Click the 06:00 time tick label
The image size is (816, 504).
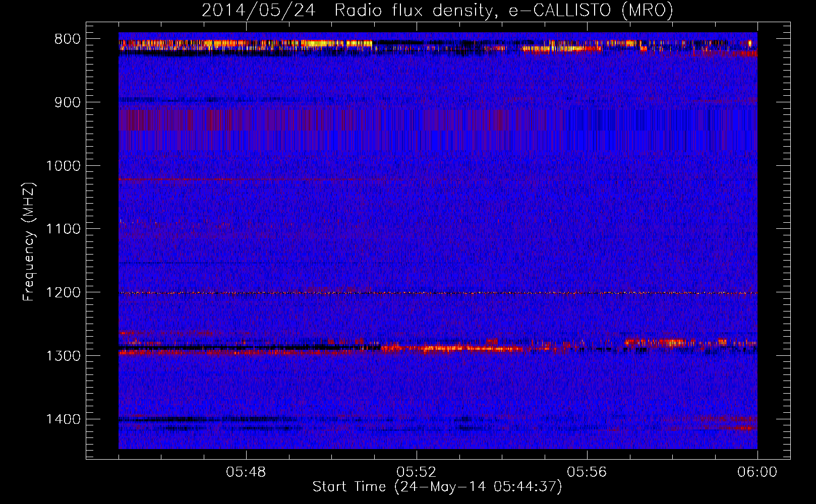point(757,472)
